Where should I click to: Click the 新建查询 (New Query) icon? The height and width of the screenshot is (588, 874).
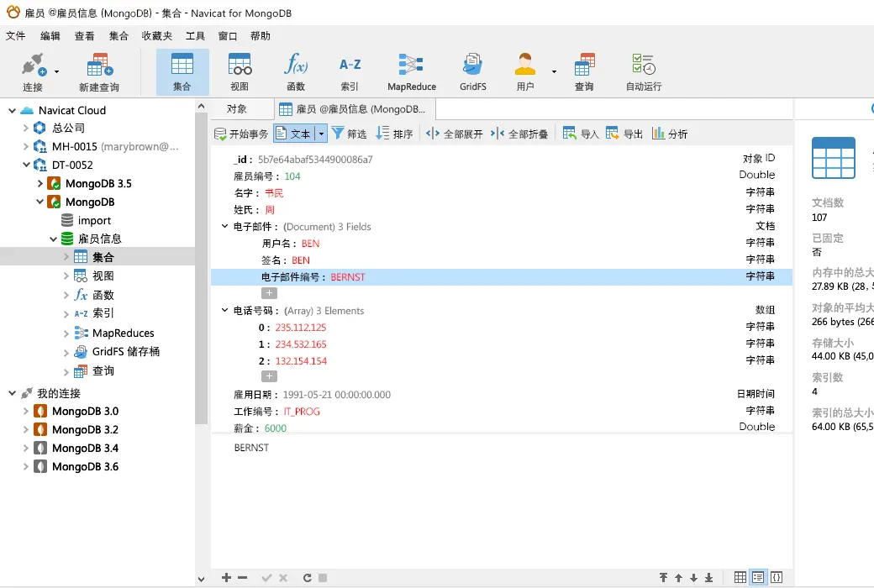pos(99,72)
